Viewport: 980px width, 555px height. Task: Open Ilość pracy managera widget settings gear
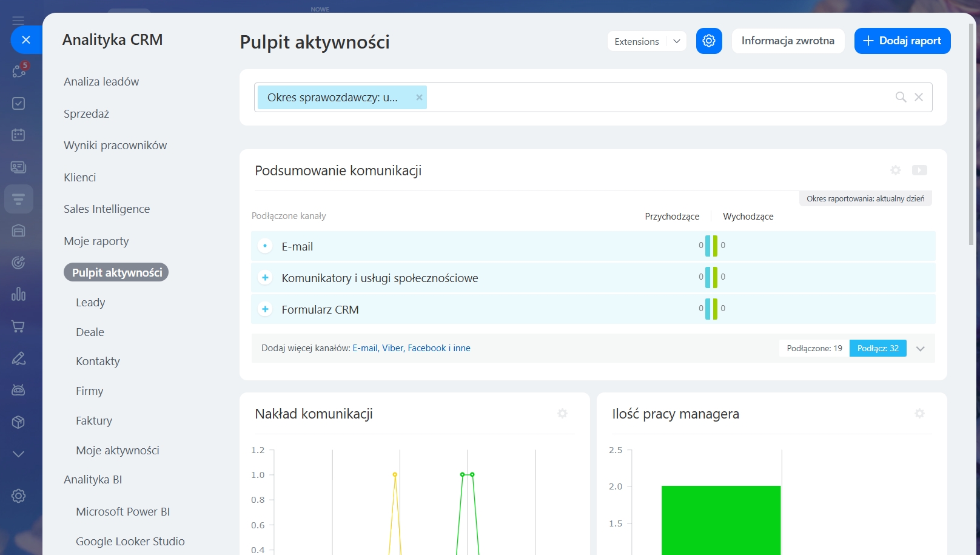920,414
